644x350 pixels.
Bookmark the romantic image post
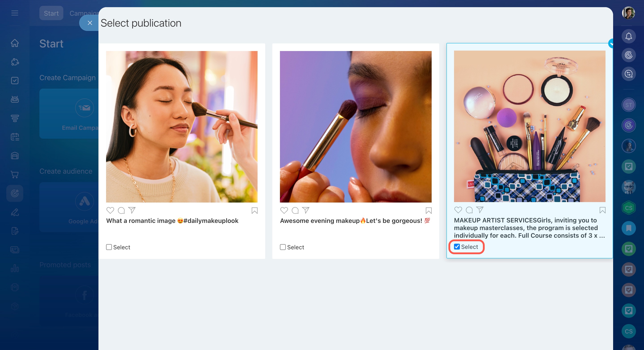(254, 211)
